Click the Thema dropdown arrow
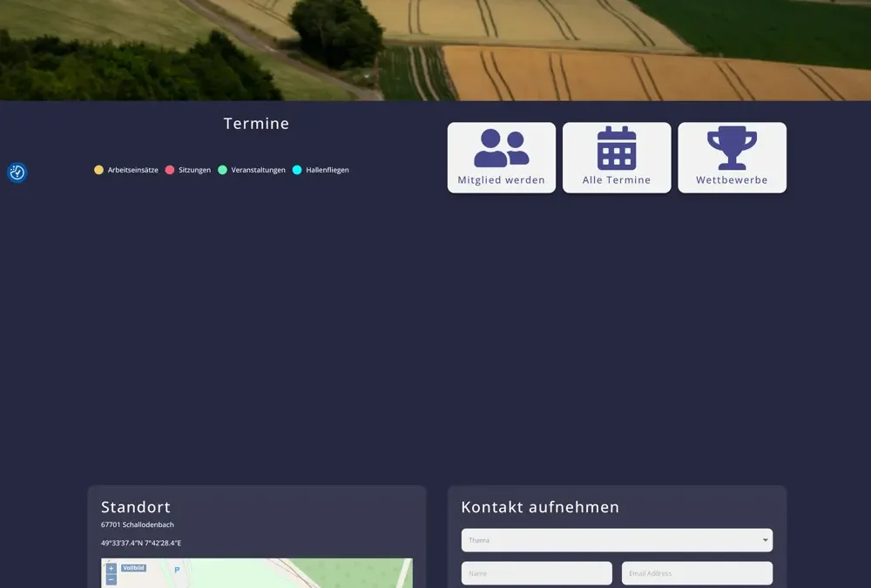 [x=766, y=540]
